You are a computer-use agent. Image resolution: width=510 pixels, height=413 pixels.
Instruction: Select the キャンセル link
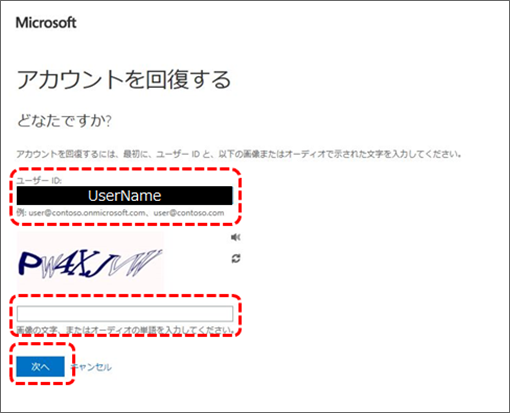[x=91, y=367]
